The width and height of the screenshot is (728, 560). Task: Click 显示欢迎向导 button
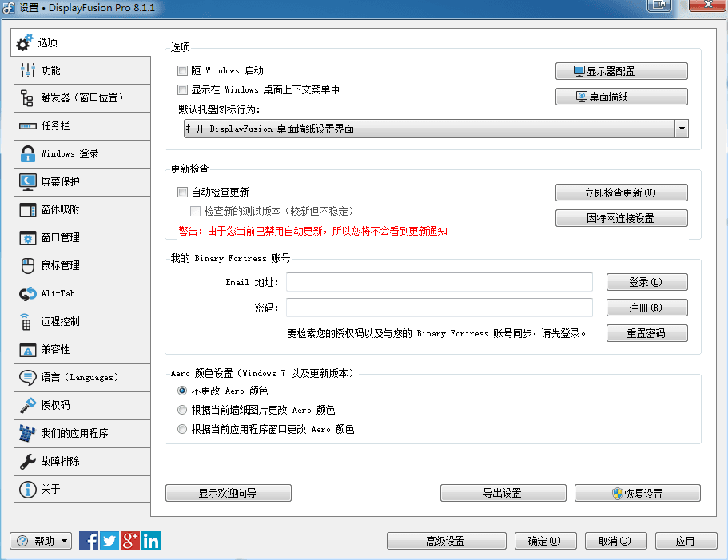(x=229, y=493)
